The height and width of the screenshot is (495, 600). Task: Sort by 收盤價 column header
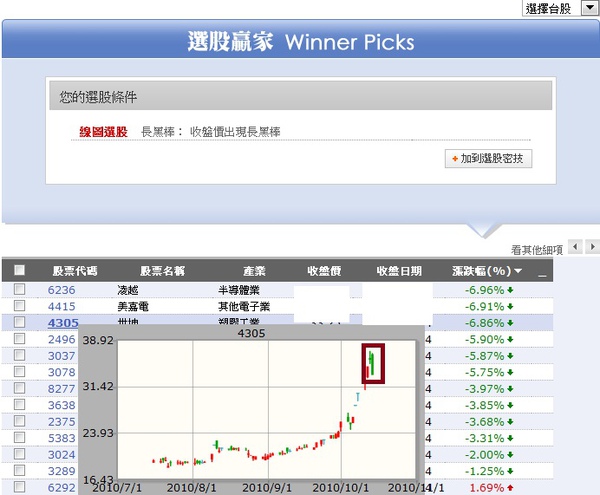(324, 271)
